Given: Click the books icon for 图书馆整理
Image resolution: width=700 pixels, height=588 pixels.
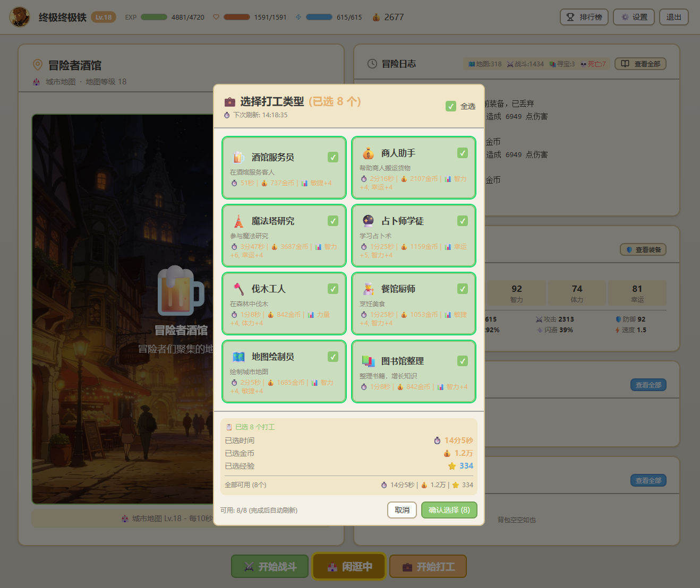Looking at the screenshot, I should pyautogui.click(x=368, y=361).
